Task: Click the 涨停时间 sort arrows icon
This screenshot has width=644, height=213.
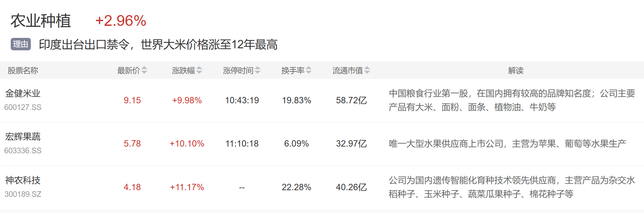Action: click(258, 70)
